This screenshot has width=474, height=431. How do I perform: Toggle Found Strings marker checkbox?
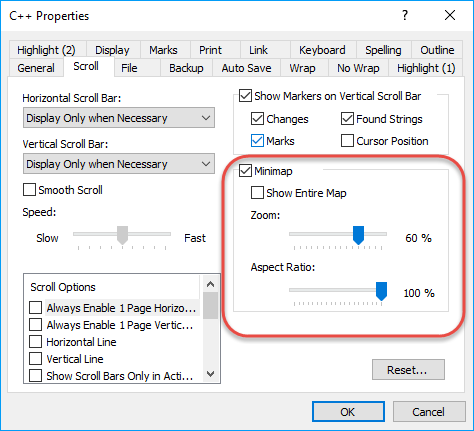coord(347,119)
